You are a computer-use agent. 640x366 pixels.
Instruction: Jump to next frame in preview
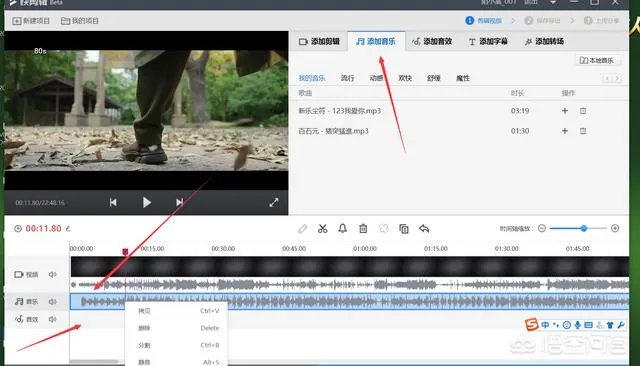[x=179, y=202]
